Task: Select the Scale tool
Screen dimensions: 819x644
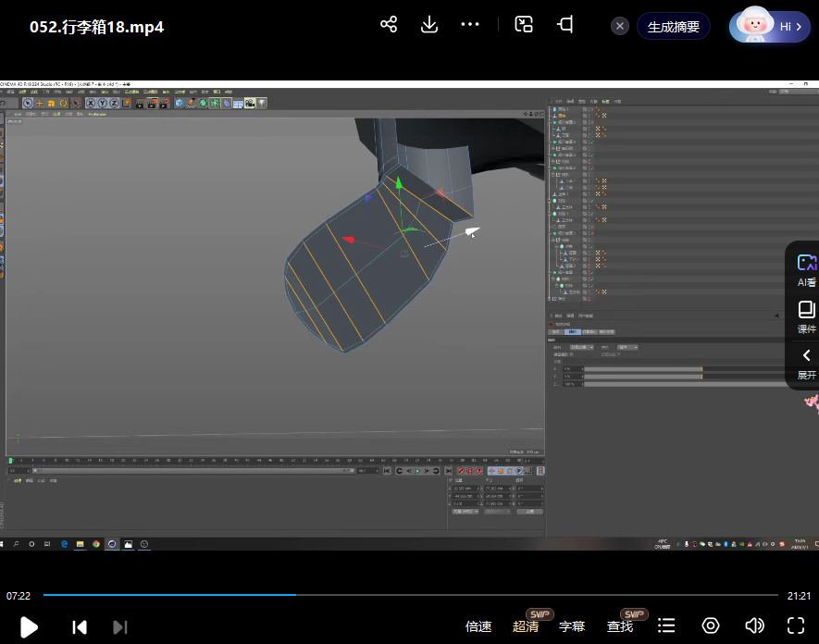Action: tap(50, 105)
